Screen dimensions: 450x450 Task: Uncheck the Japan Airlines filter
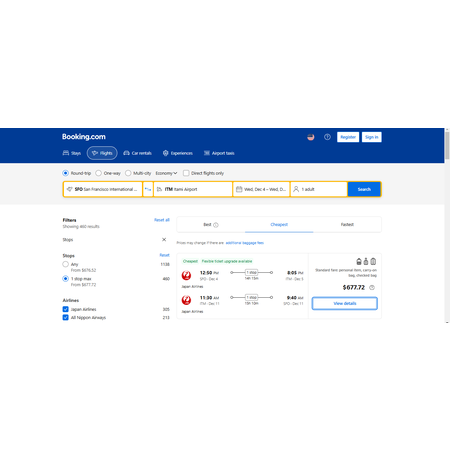coord(66,309)
